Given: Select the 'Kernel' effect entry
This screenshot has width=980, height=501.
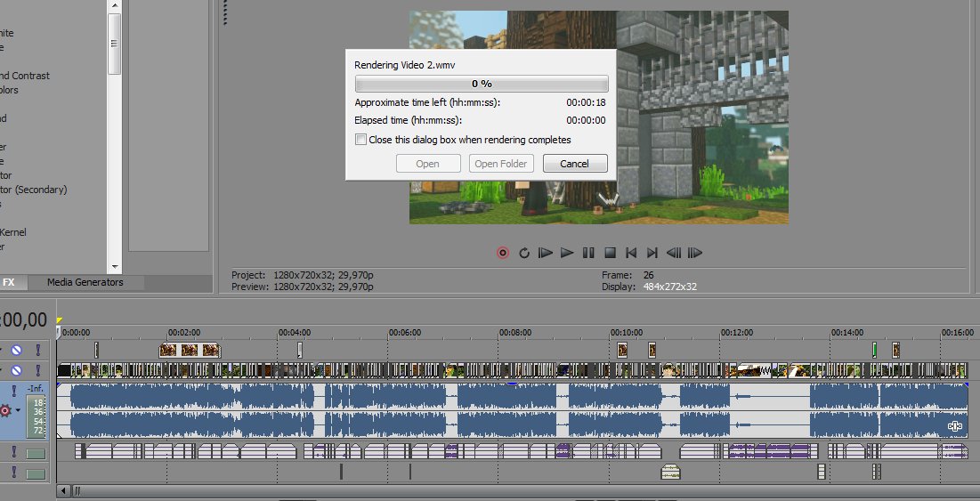Looking at the screenshot, I should click(12, 232).
